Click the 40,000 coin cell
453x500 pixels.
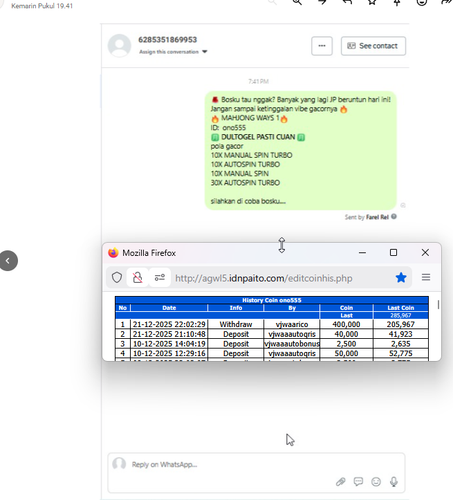[x=346, y=334]
